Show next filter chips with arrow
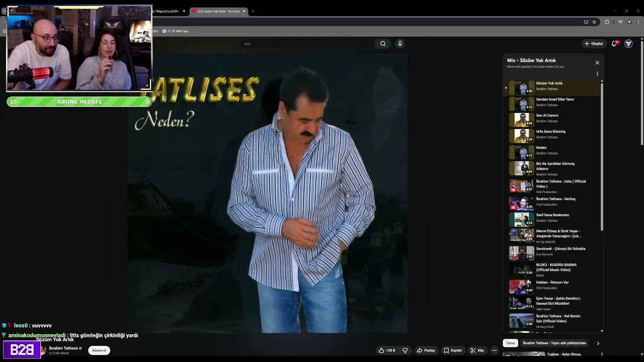644x362 pixels. [598, 343]
